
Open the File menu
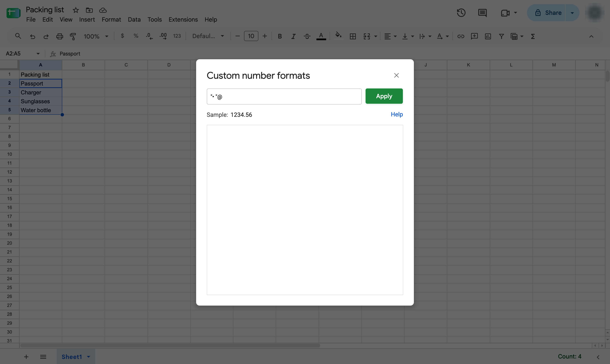(31, 19)
